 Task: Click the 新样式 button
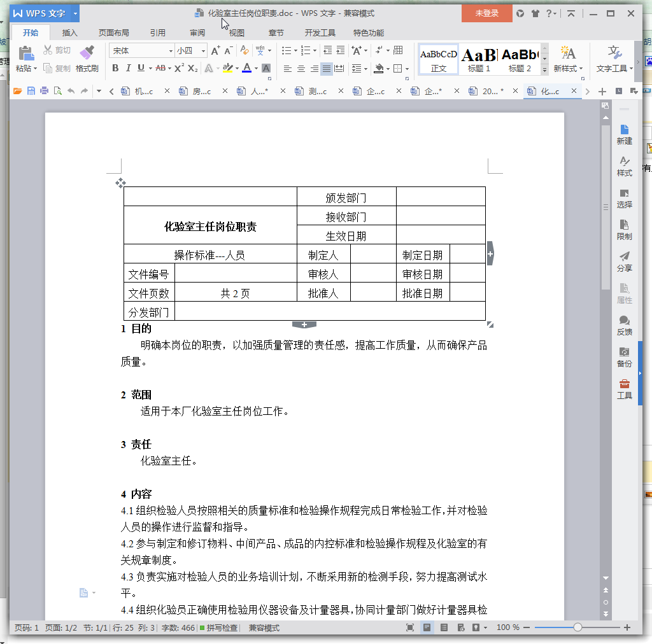567,59
